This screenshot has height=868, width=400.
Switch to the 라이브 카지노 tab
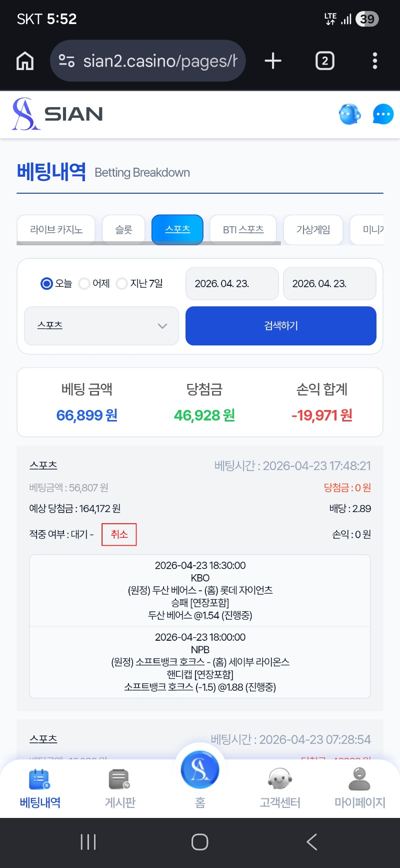pyautogui.click(x=56, y=230)
